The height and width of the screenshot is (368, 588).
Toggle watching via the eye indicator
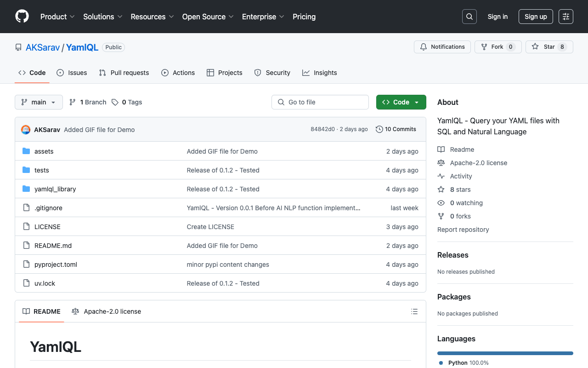pos(441,203)
